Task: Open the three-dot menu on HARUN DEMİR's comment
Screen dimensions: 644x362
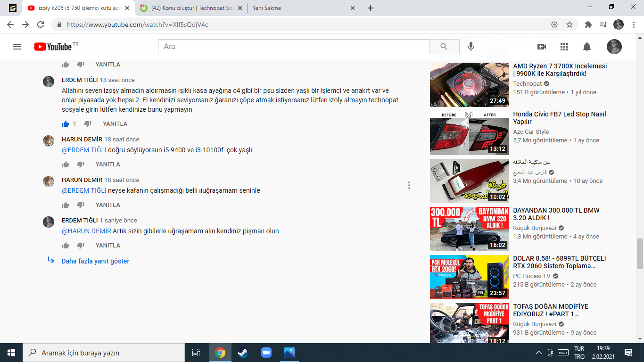Action: pos(409,185)
